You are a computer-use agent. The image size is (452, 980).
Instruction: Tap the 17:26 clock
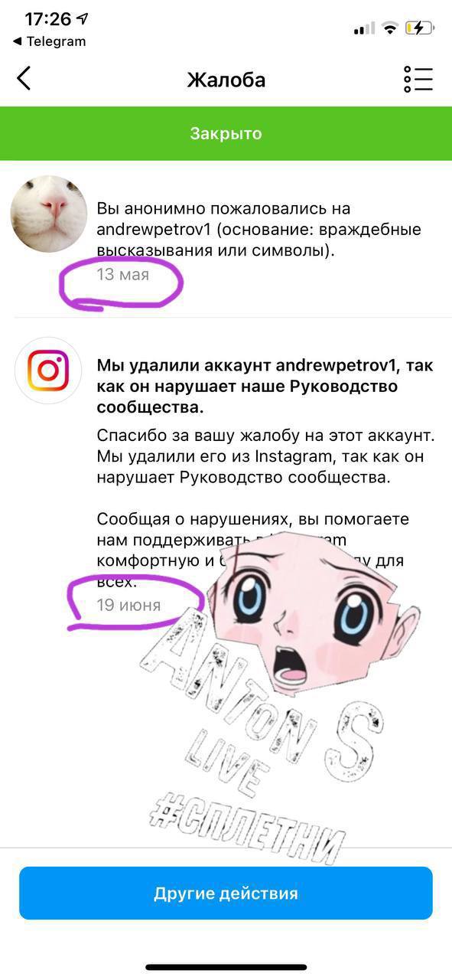click(47, 19)
